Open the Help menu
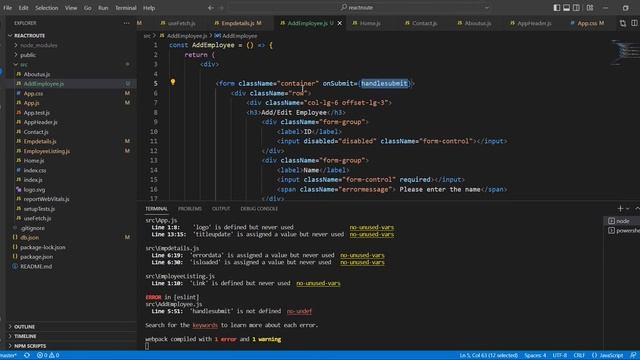 (x=149, y=8)
